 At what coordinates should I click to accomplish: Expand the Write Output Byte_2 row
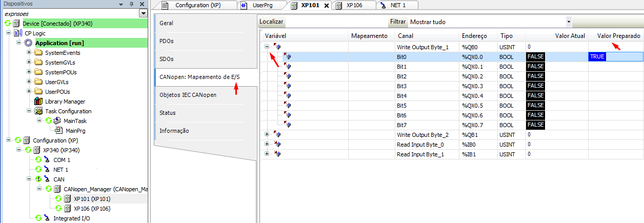267,134
